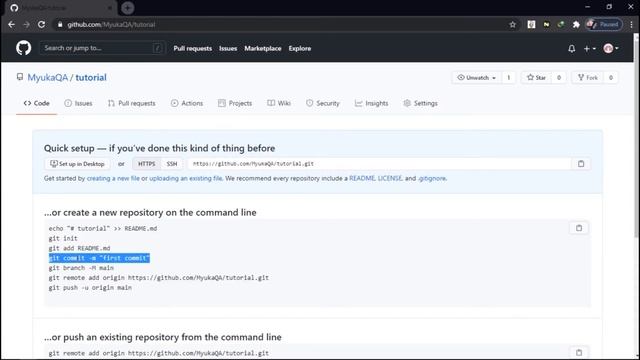Select the Projects tab
The width and height of the screenshot is (640, 360).
235,103
